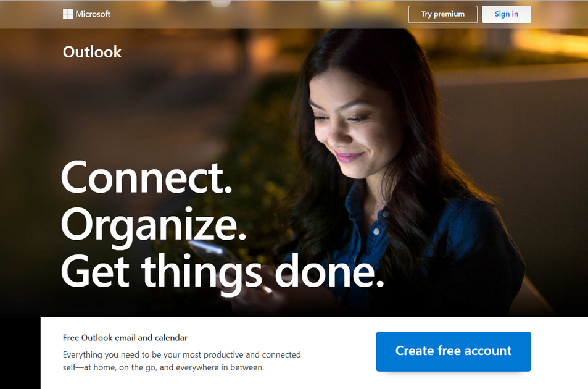Screen dimensions: 588x389
Task: Click blank white space left of Create free account
Action: pos(337,353)
